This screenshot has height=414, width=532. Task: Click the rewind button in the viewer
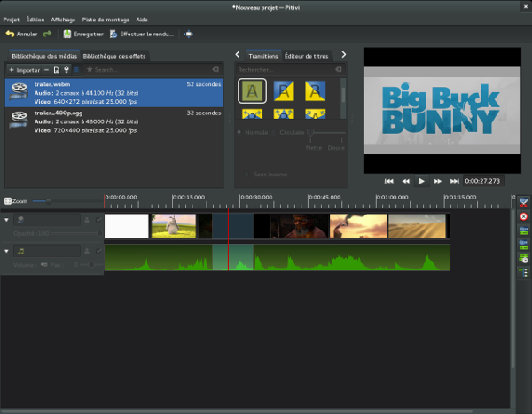point(405,181)
